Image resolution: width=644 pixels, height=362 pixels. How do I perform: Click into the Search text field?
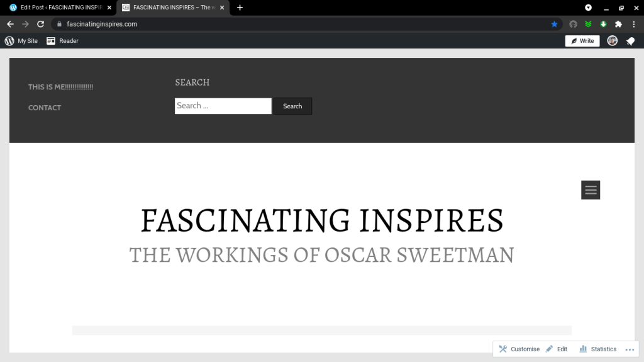[x=223, y=106]
